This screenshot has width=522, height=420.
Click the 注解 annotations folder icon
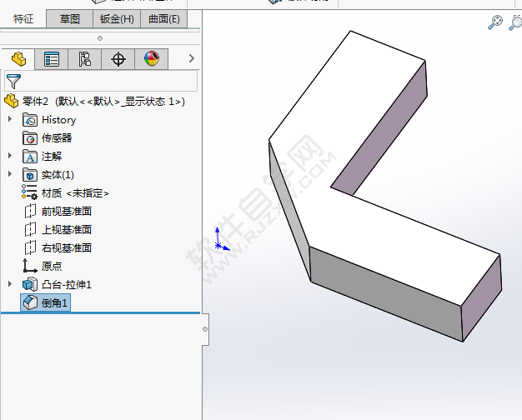click(x=30, y=157)
